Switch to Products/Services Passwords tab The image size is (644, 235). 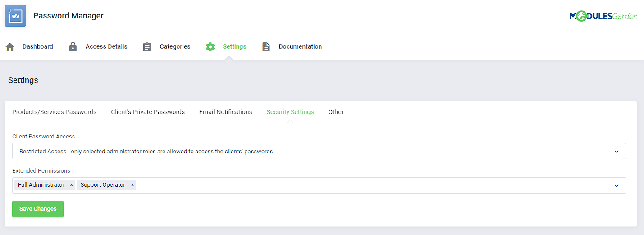[x=54, y=112]
